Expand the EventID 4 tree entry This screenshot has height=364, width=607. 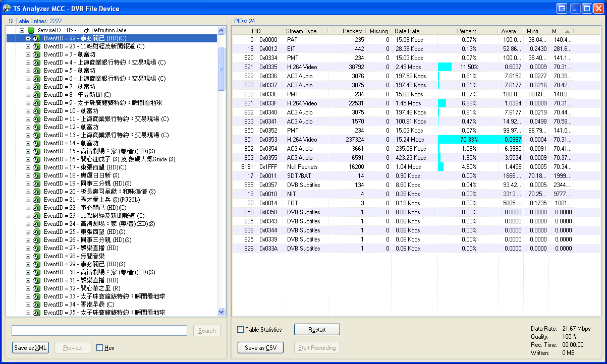pyautogui.click(x=28, y=63)
